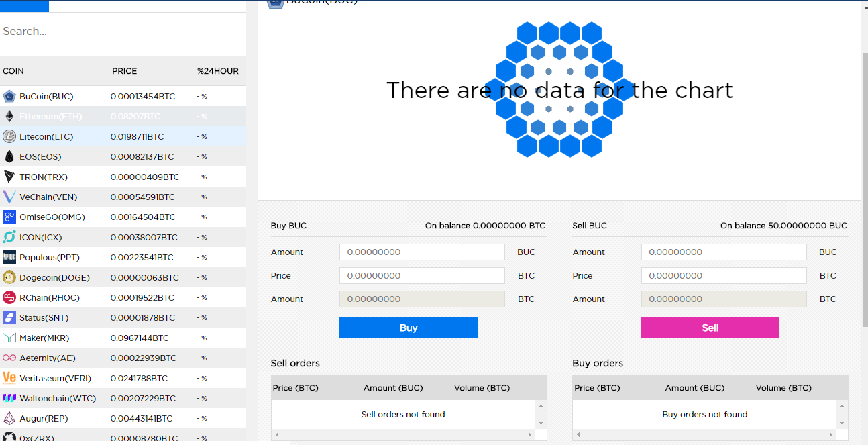Click the Ethereum diamond icon

pyautogui.click(x=9, y=117)
